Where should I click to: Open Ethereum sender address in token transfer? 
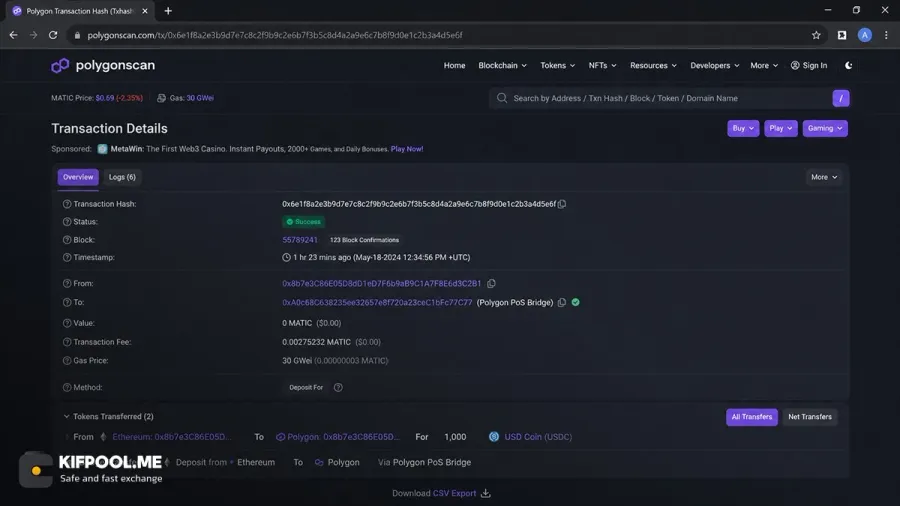[x=172, y=437]
